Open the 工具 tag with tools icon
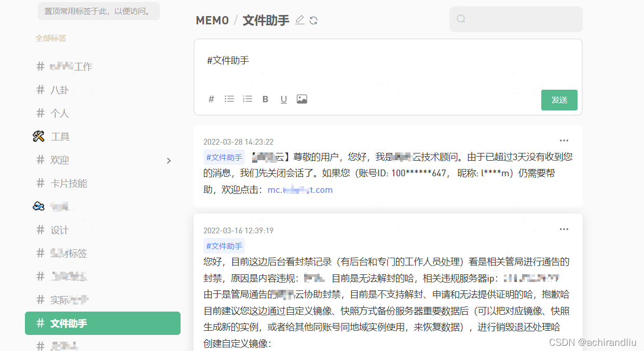 point(60,137)
